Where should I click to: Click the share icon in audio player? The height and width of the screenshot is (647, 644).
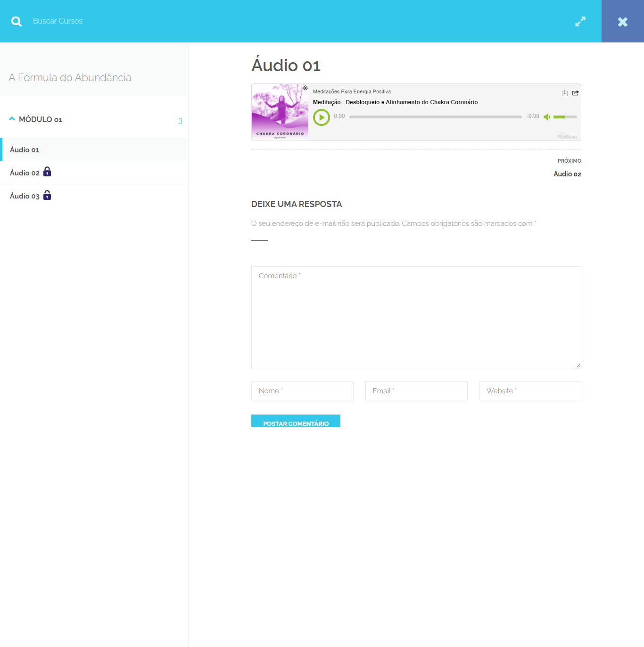coord(575,93)
